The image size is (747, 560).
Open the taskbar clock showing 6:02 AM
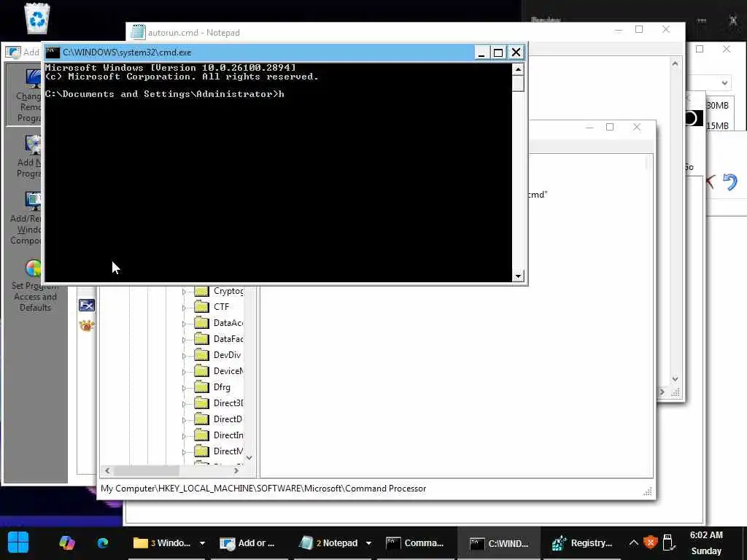pyautogui.click(x=706, y=542)
